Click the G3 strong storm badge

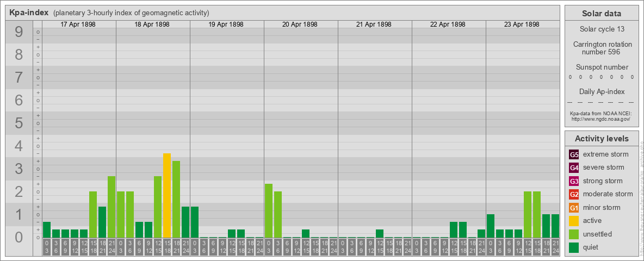574,181
